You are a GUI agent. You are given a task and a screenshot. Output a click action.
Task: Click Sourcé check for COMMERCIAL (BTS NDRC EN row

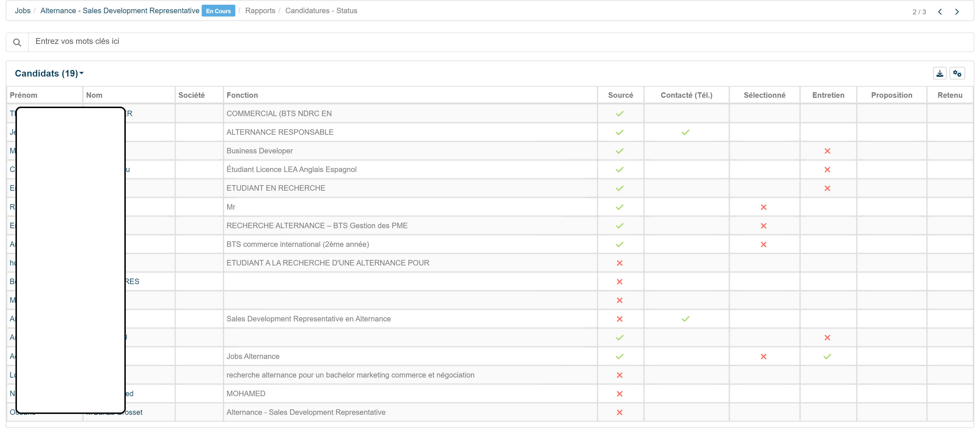pos(620,114)
